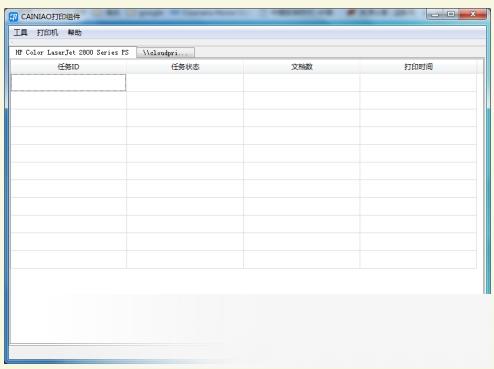Open the 打印机 menu
The width and height of the screenshot is (494, 369).
click(47, 33)
